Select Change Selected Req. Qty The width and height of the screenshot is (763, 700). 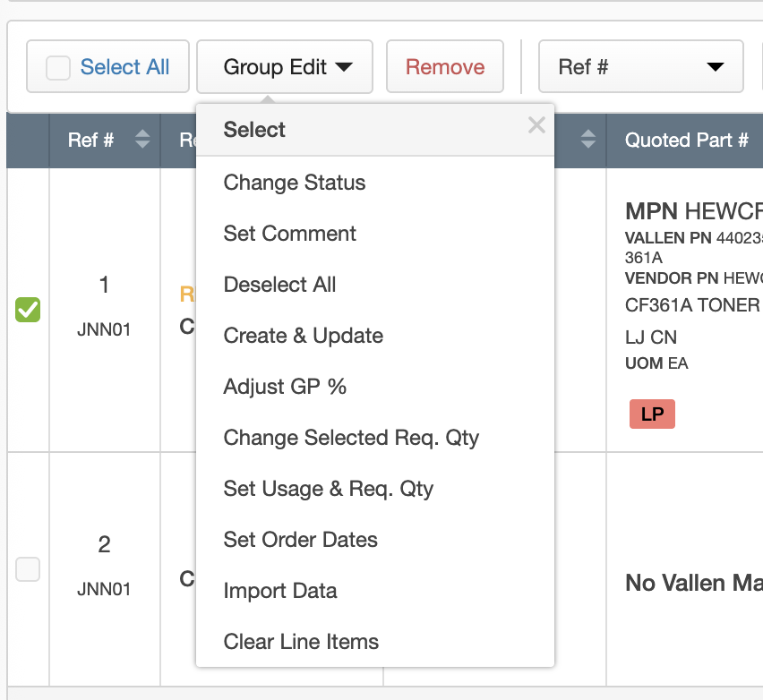(351, 438)
